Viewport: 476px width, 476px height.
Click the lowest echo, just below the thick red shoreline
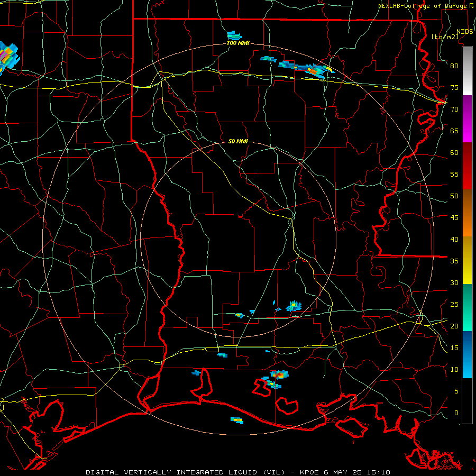click(237, 420)
